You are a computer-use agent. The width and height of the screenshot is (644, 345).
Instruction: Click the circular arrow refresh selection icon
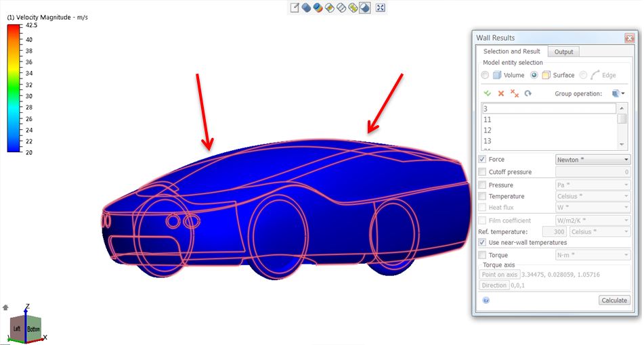tap(528, 93)
